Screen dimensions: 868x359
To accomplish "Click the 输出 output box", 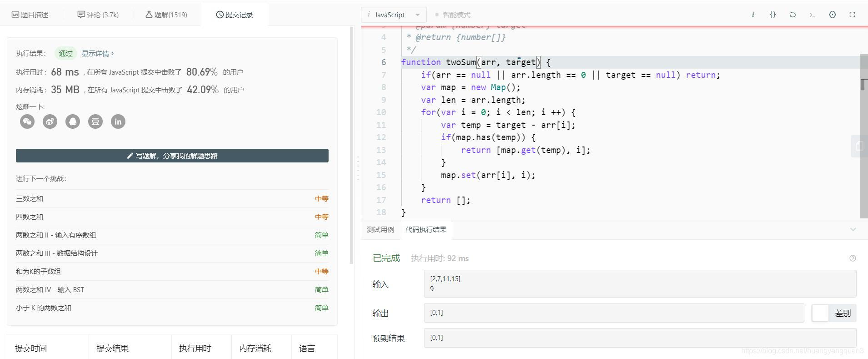I will click(614, 313).
